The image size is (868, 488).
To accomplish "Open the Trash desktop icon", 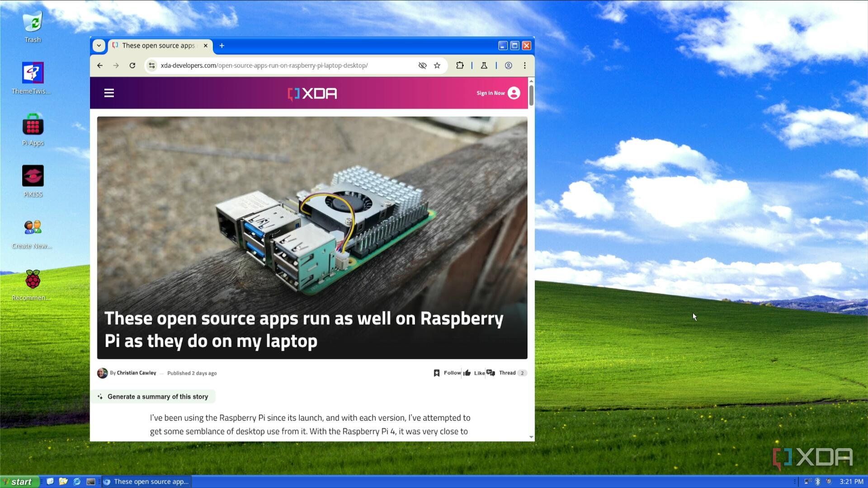I will (33, 27).
